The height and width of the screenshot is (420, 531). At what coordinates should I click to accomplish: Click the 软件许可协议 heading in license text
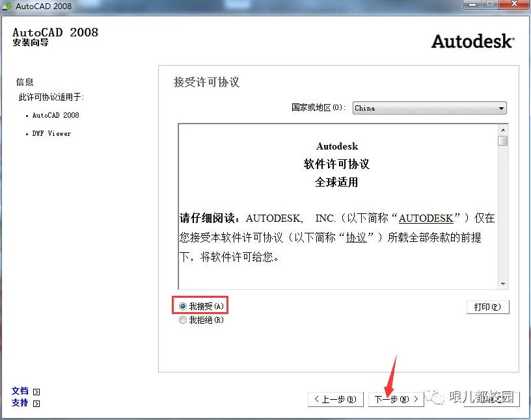coord(336,164)
